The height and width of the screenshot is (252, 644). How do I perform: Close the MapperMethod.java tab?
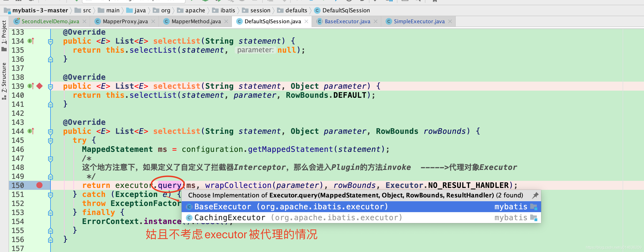(x=226, y=22)
